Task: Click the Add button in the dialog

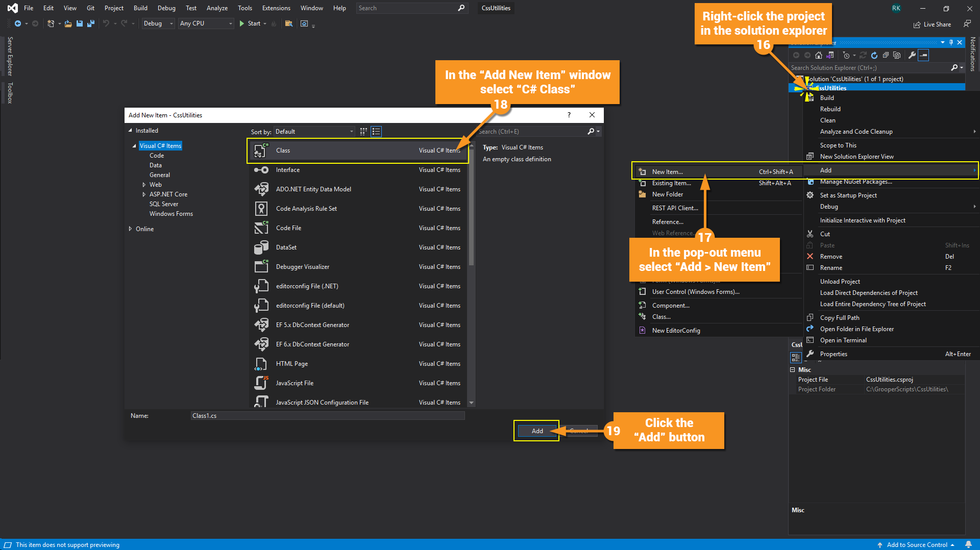Action: point(537,431)
